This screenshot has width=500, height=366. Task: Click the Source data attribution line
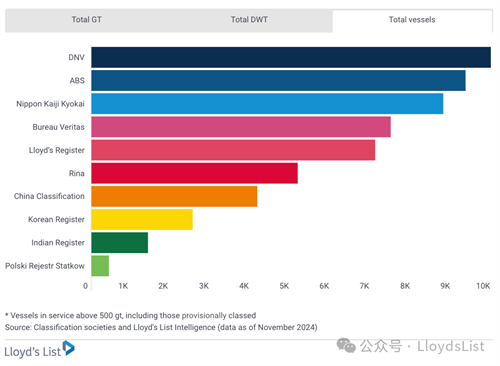tap(161, 327)
